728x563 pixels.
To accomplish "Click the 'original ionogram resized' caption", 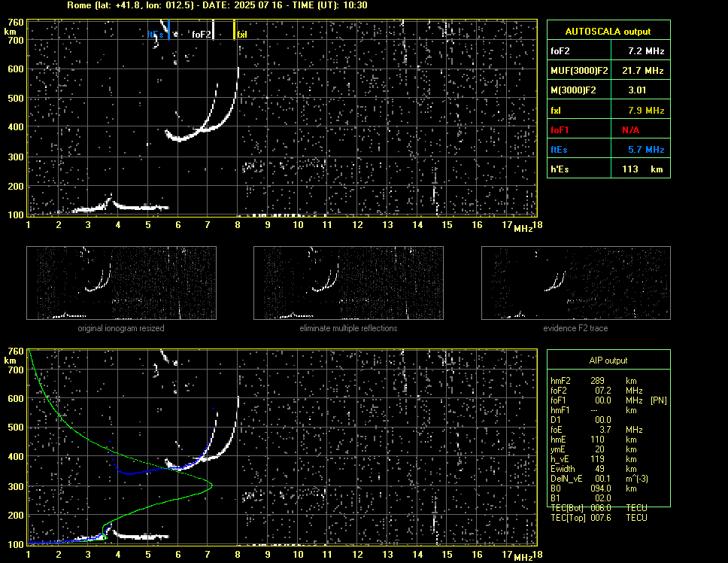I will point(121,328).
